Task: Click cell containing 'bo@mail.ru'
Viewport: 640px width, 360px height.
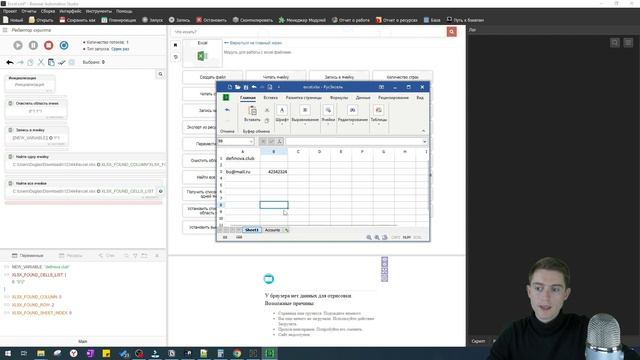Action: click(x=242, y=172)
